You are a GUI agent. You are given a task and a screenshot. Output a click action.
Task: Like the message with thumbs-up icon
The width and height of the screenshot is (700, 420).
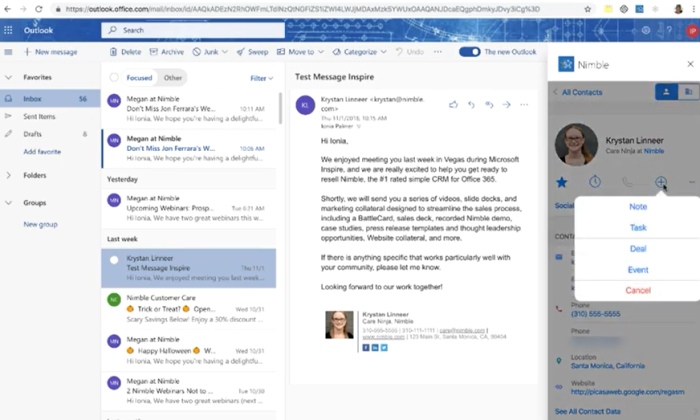(454, 104)
